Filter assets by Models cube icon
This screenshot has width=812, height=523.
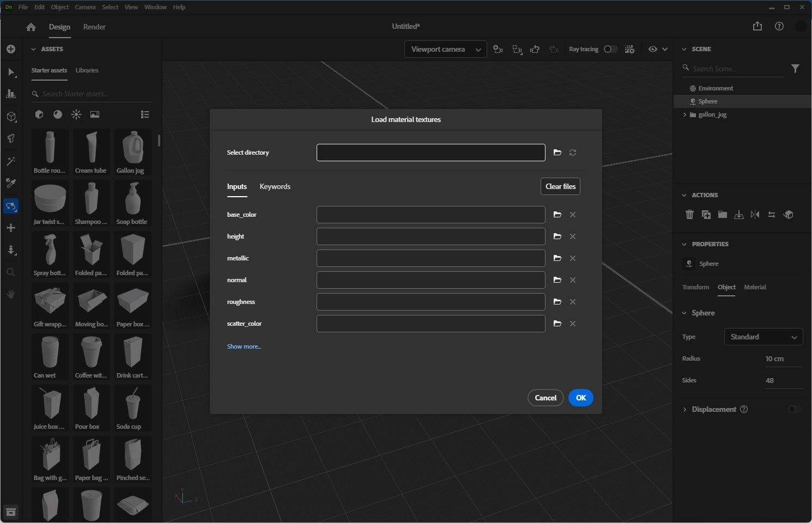pyautogui.click(x=39, y=114)
